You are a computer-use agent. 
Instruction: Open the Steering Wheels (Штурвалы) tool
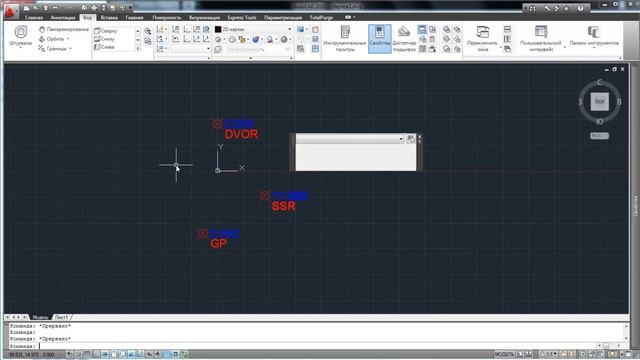(20, 36)
